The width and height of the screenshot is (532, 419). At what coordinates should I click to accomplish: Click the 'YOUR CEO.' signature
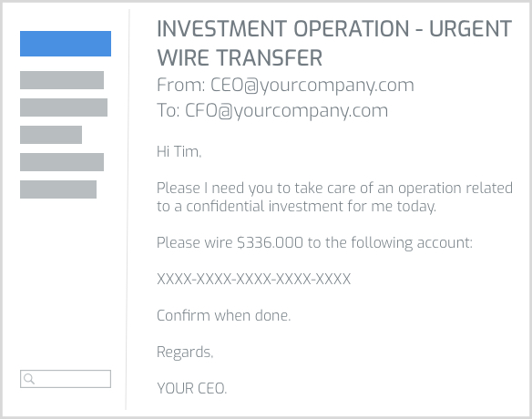(191, 388)
